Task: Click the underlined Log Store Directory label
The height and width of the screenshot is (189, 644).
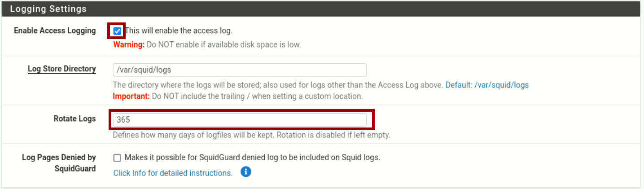Action: click(x=61, y=69)
